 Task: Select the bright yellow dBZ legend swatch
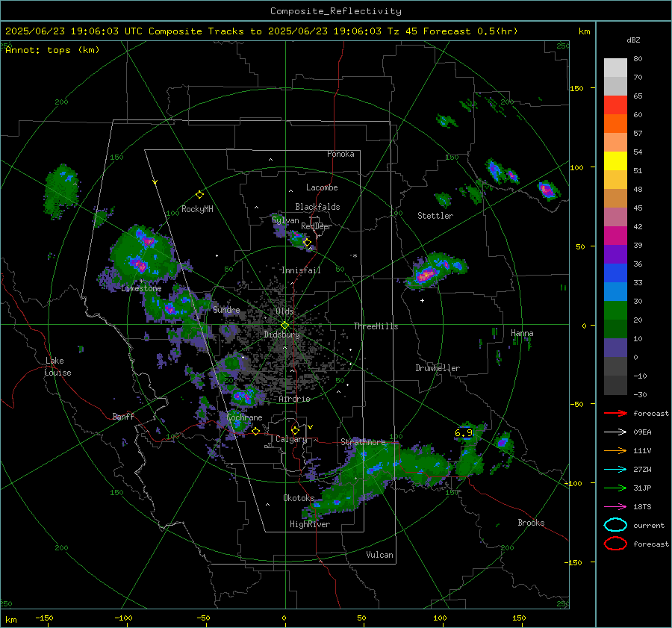click(x=615, y=161)
